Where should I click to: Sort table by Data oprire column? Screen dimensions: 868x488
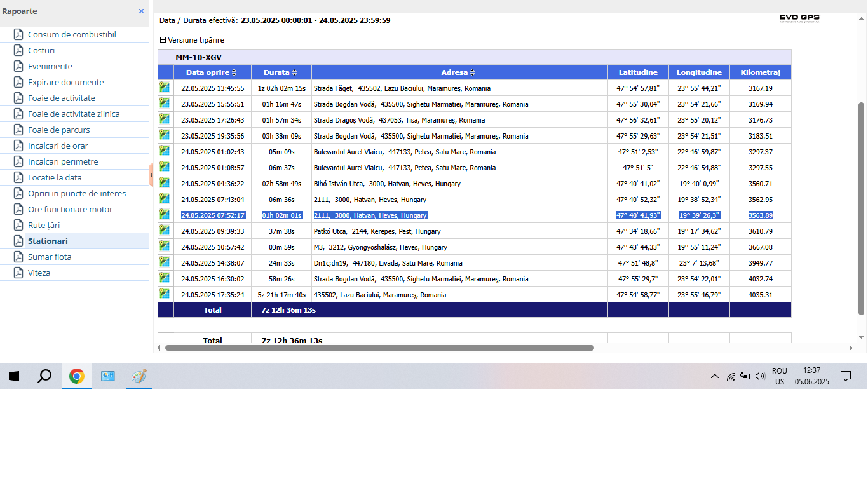234,72
